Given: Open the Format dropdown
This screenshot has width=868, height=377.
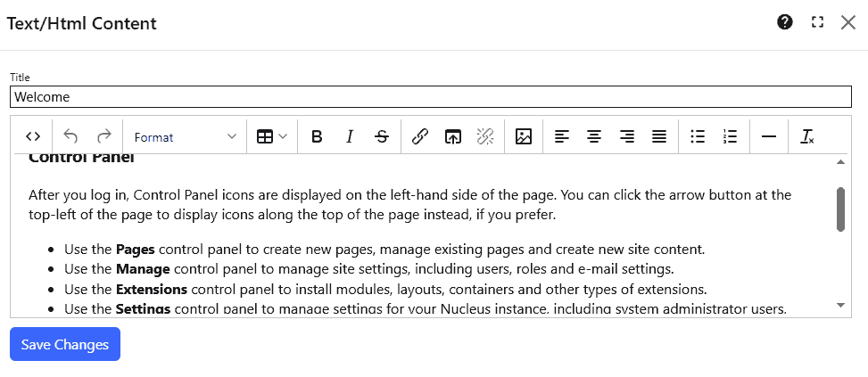Looking at the screenshot, I should 185,136.
